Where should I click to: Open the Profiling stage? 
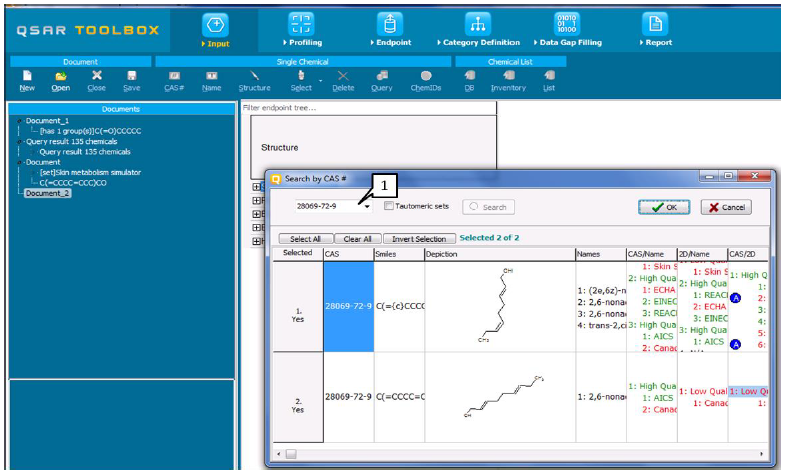302,30
